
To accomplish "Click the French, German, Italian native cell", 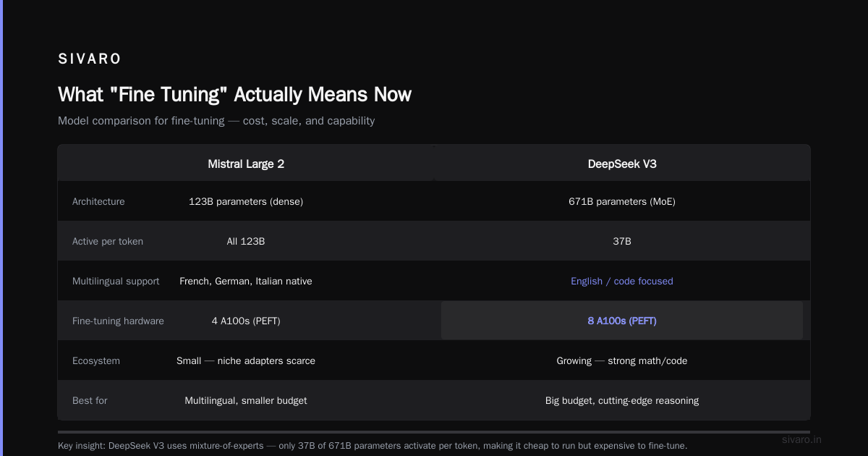I will [x=246, y=281].
